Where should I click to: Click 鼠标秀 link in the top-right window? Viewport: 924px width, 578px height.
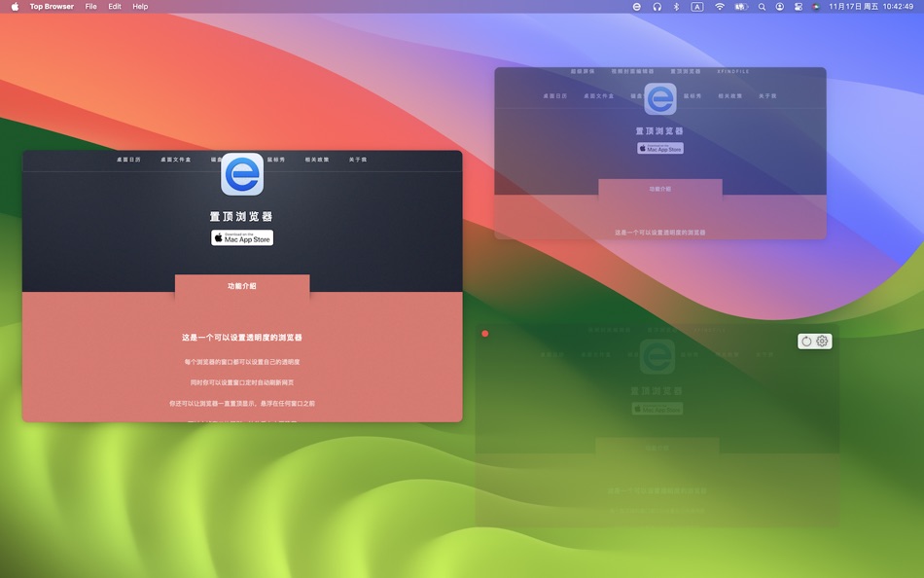tap(693, 95)
